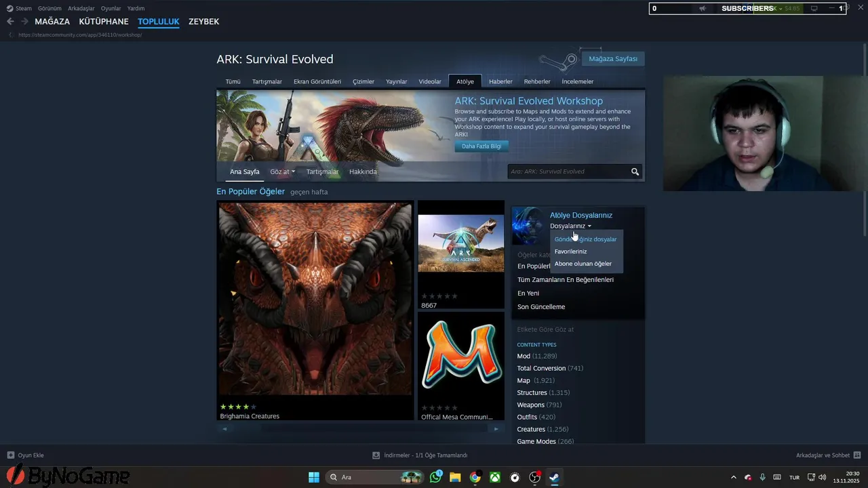Switch to Tümü hub tab
The image size is (868, 488).
(233, 81)
